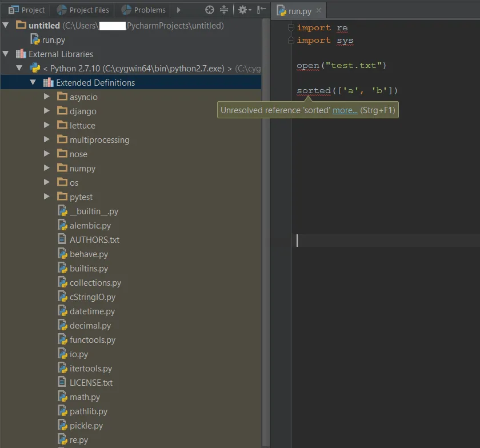Open __builtin__.py from Extended Definitions
This screenshot has height=448, width=480.
94,211
